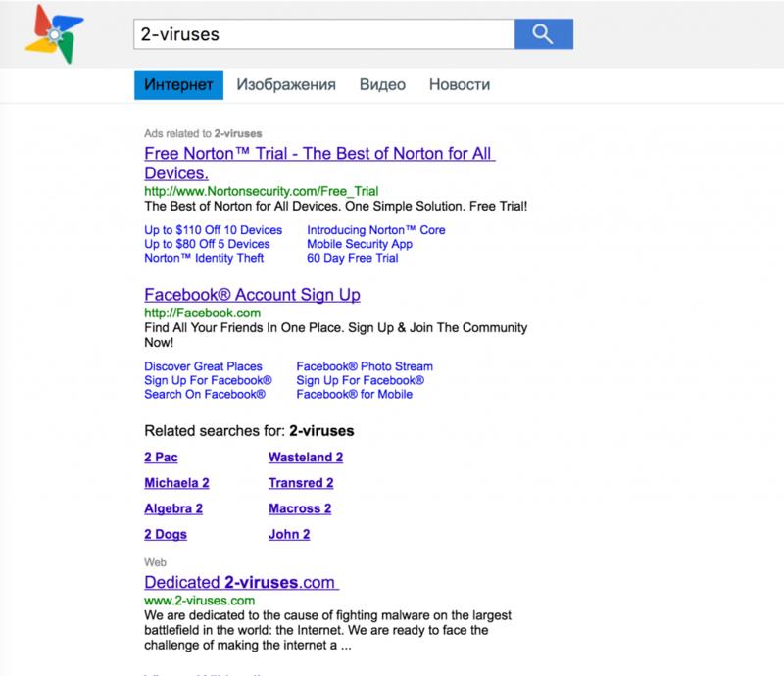Click the search box containing 2-viruses
The width and height of the screenshot is (784, 676).
(x=324, y=34)
